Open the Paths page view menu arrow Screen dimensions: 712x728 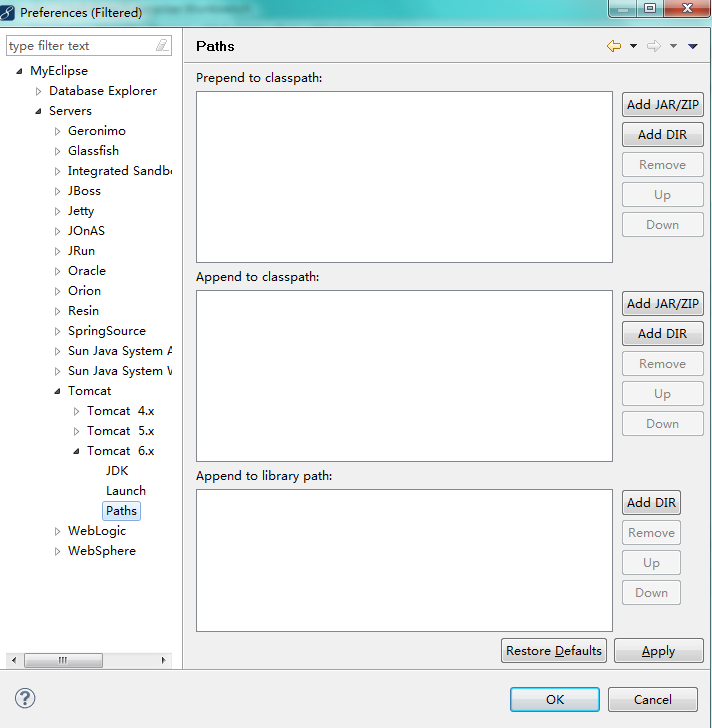coord(693,46)
